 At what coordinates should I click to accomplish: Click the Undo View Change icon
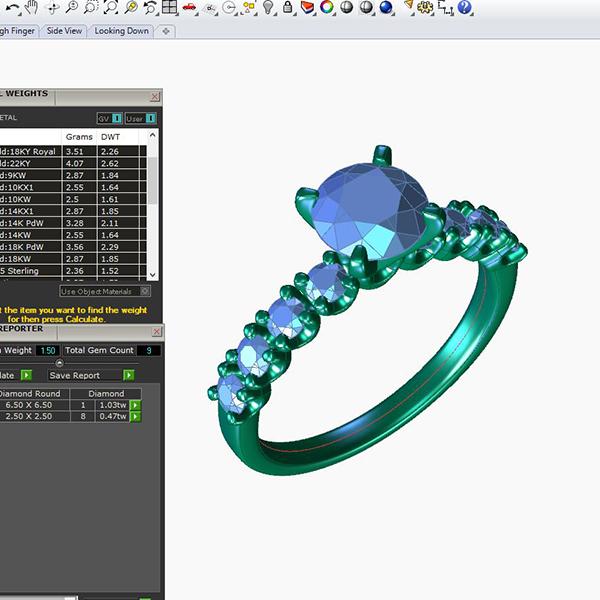click(x=150, y=7)
